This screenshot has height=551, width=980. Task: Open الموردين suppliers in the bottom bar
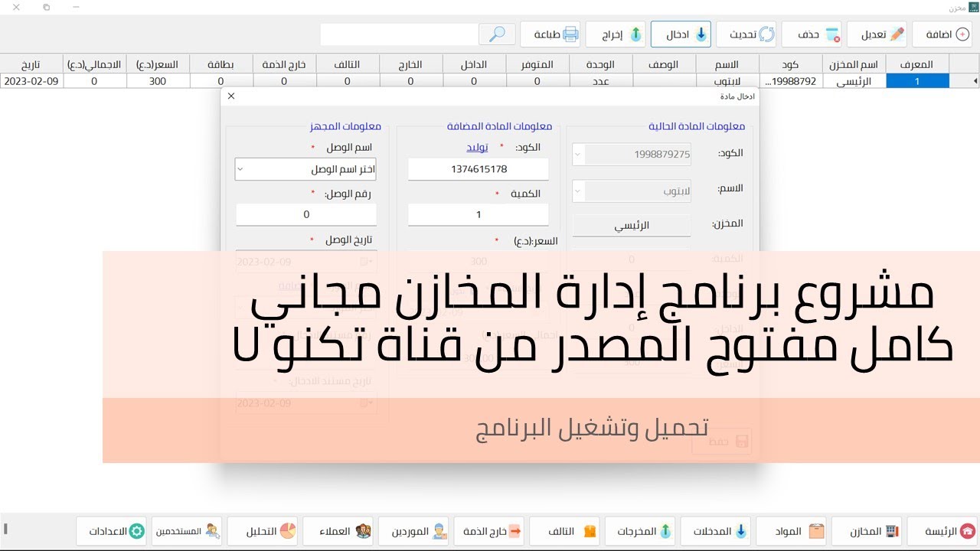click(x=415, y=531)
